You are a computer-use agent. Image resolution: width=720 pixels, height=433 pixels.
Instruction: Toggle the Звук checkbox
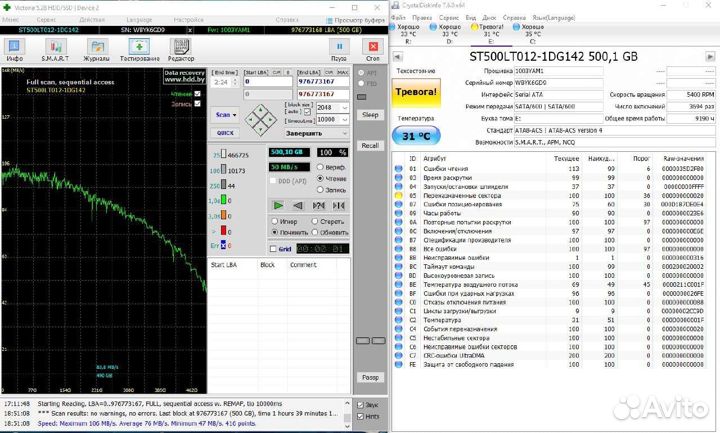tap(360, 405)
